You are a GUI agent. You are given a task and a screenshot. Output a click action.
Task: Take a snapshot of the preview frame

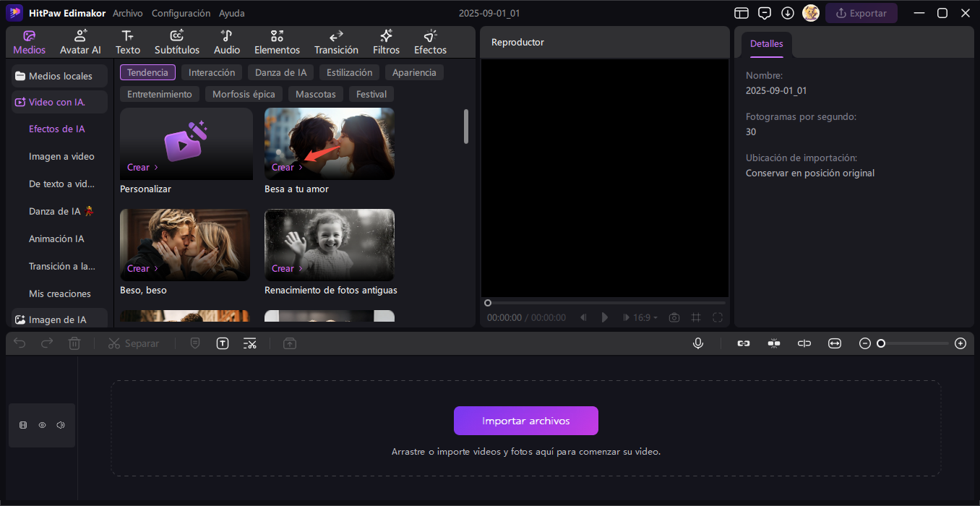(x=674, y=317)
